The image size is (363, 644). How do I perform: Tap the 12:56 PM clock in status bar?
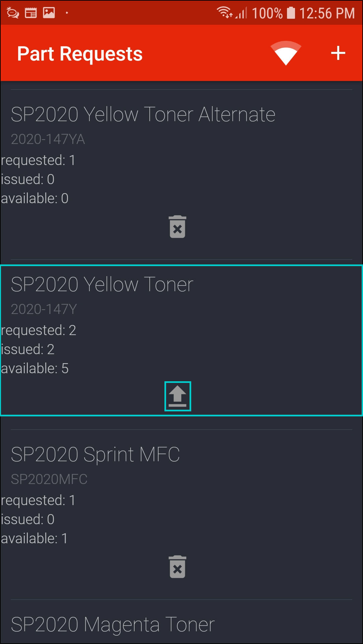pos(327,13)
